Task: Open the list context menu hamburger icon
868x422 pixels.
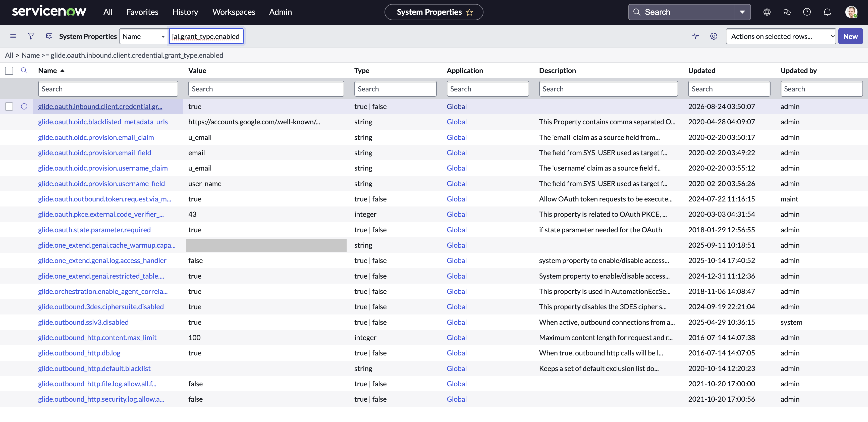Action: [x=13, y=36]
